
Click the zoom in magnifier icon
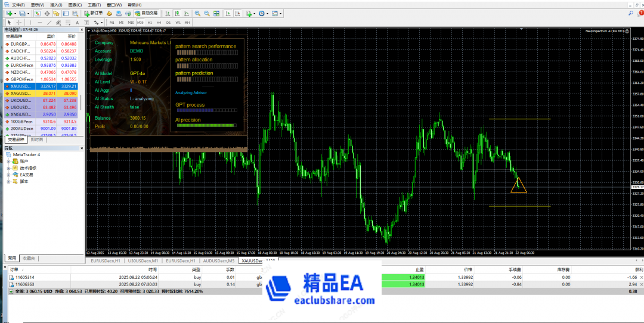[198, 13]
